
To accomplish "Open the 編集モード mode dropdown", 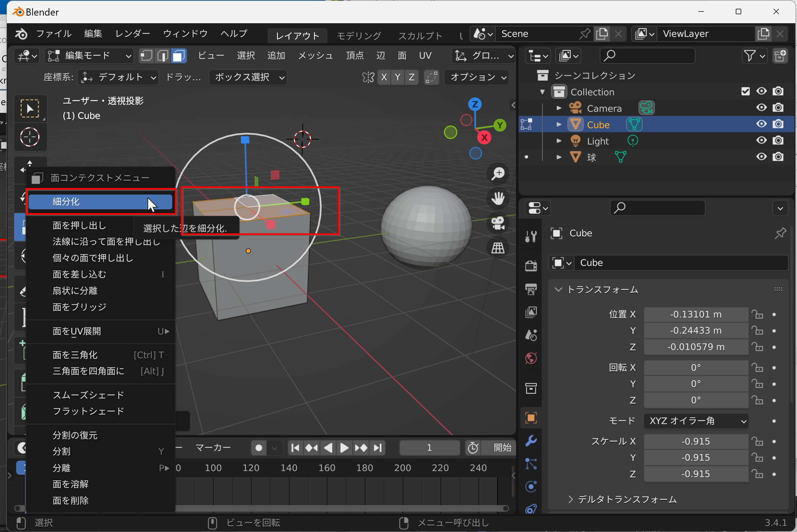I will click(89, 56).
